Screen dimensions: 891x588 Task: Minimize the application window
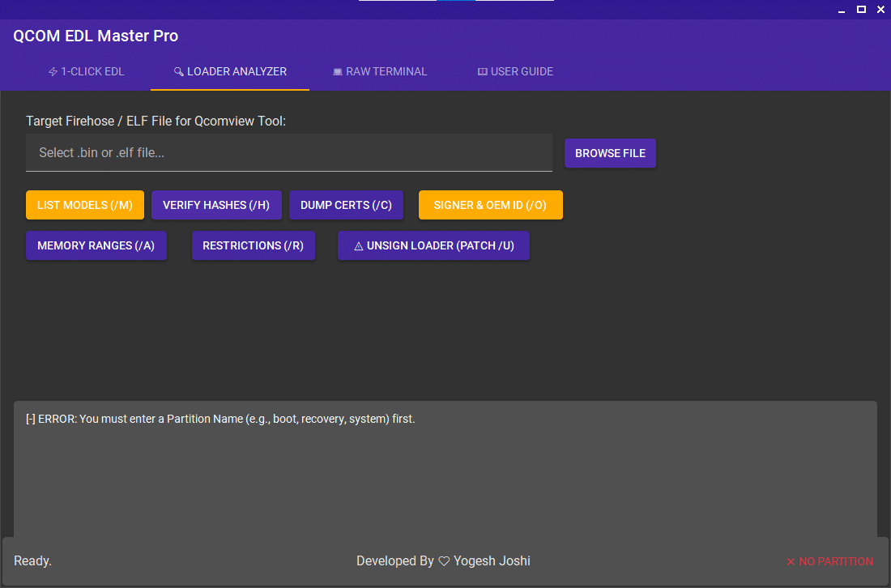[842, 10]
